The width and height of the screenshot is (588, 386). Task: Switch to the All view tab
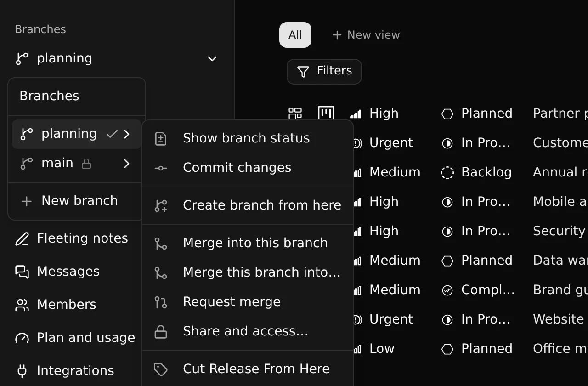pyautogui.click(x=295, y=35)
